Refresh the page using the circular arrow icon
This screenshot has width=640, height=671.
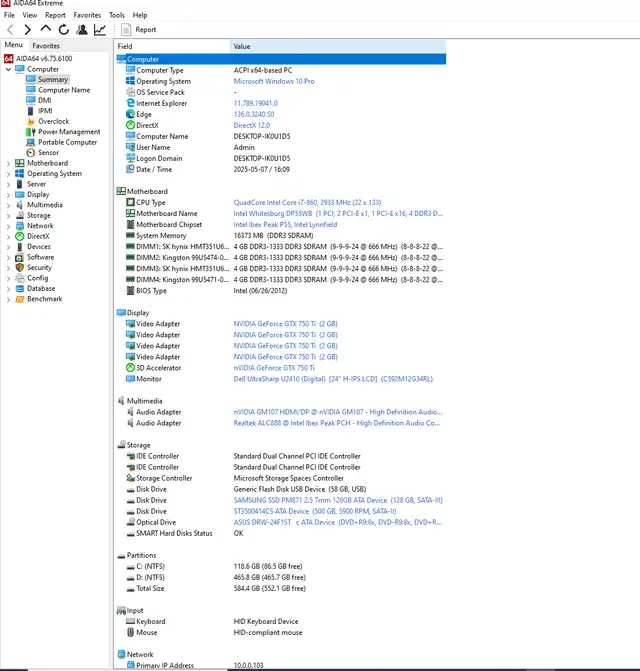click(64, 30)
